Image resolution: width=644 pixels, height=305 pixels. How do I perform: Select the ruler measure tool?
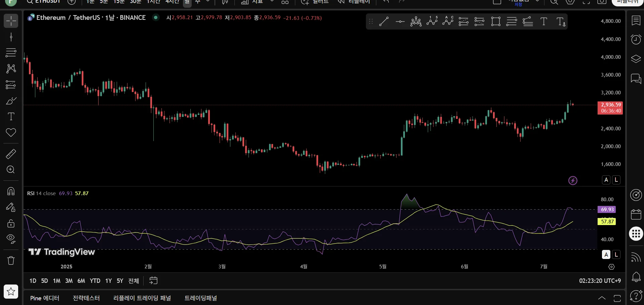coord(11,154)
